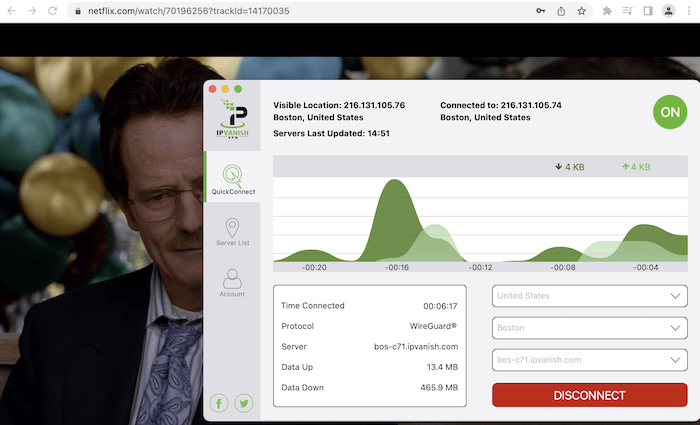
Task: Click the -00:04 graph time marker
Action: click(x=646, y=267)
